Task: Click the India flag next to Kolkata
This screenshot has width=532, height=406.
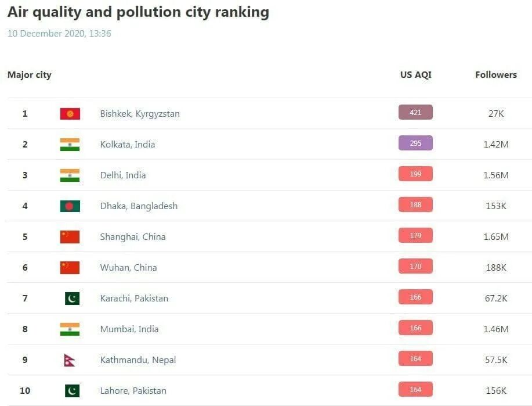Action: click(x=70, y=145)
